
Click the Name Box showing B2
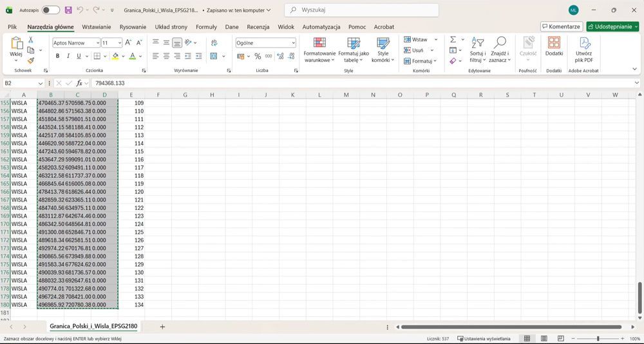pos(23,83)
